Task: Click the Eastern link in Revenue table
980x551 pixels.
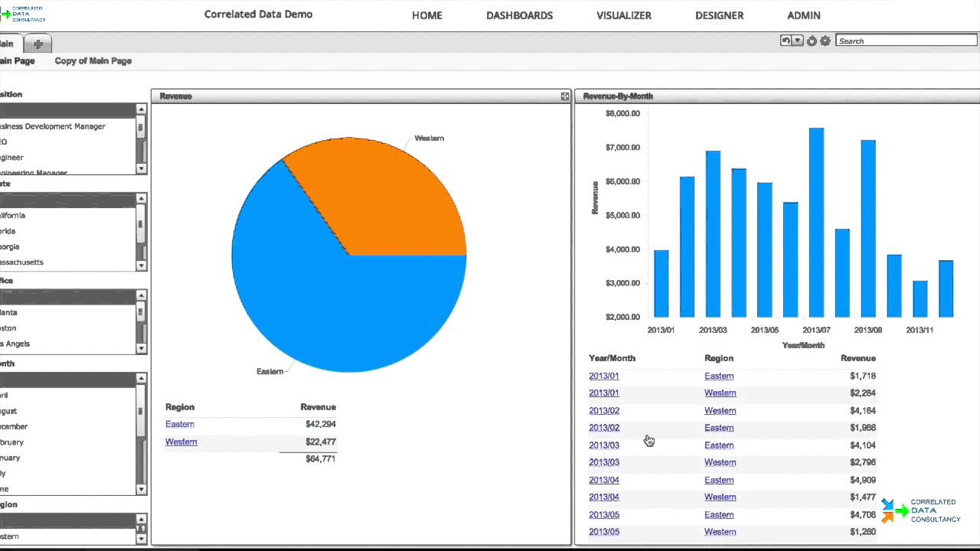Action: tap(180, 424)
